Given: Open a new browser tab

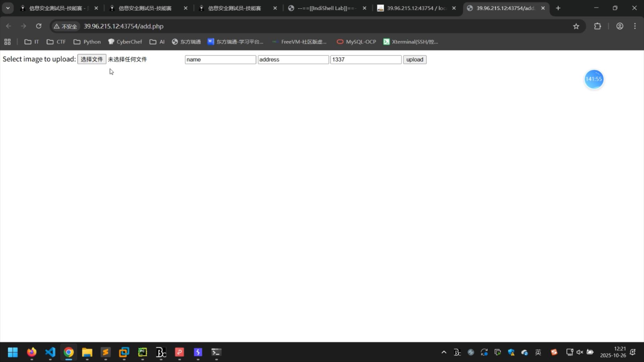Looking at the screenshot, I should (558, 8).
